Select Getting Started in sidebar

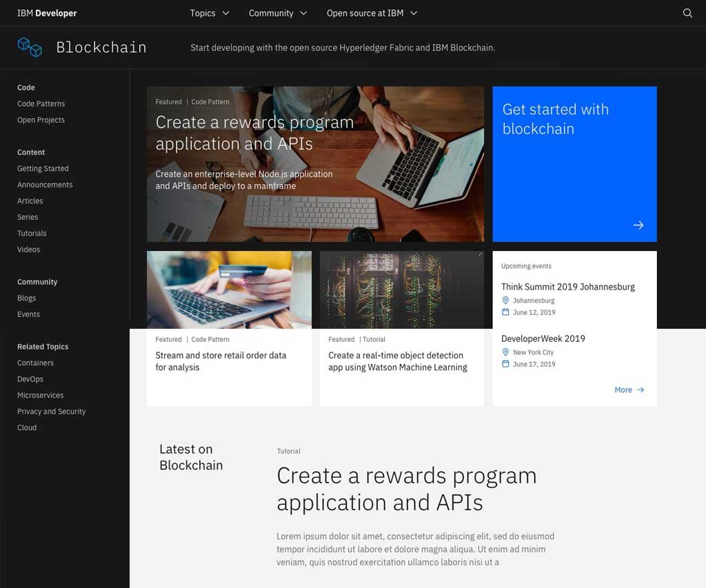coord(43,168)
